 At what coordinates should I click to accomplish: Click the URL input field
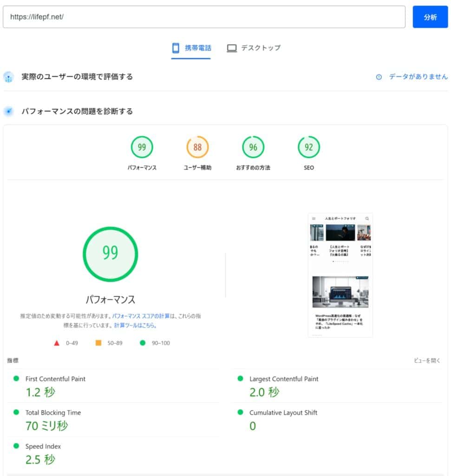click(x=204, y=17)
